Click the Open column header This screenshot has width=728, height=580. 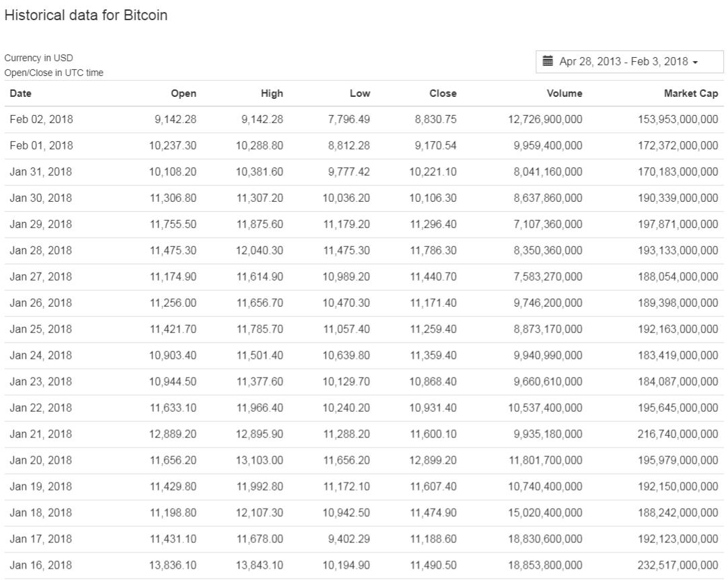click(x=184, y=94)
